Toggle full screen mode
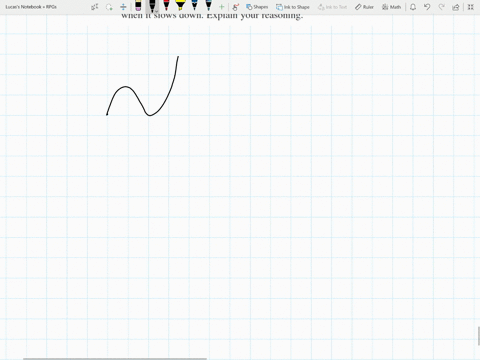Viewport: 480px width, 360px height. point(470,7)
